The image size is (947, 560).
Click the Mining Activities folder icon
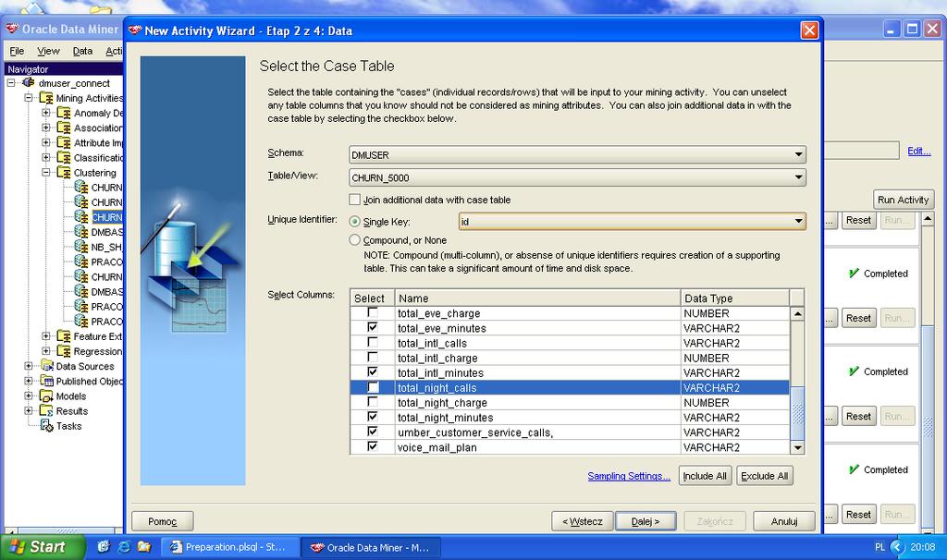[x=46, y=98]
